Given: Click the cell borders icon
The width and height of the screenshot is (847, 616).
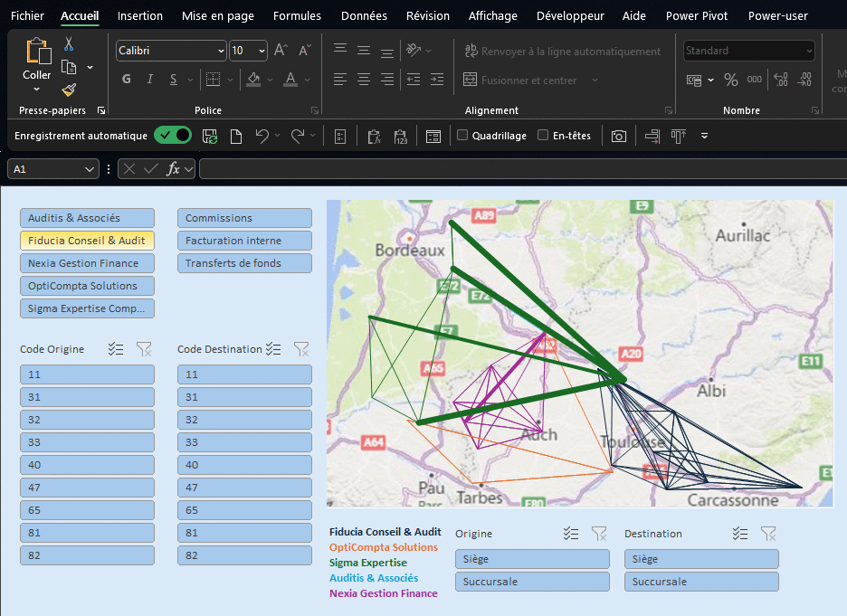Looking at the screenshot, I should pos(214,80).
